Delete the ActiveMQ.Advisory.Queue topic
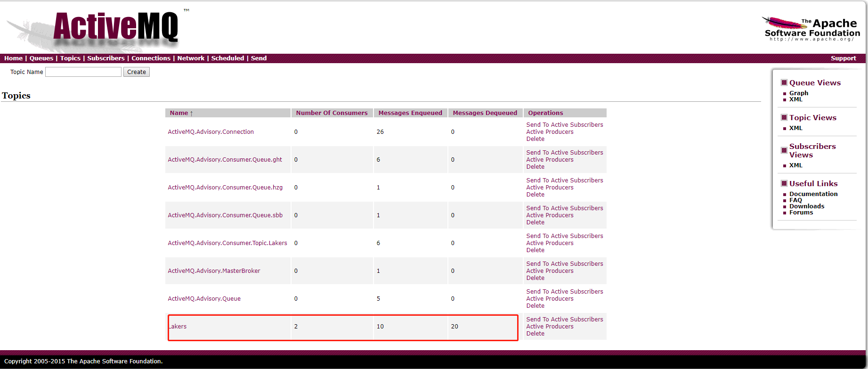The image size is (868, 369). click(x=535, y=306)
